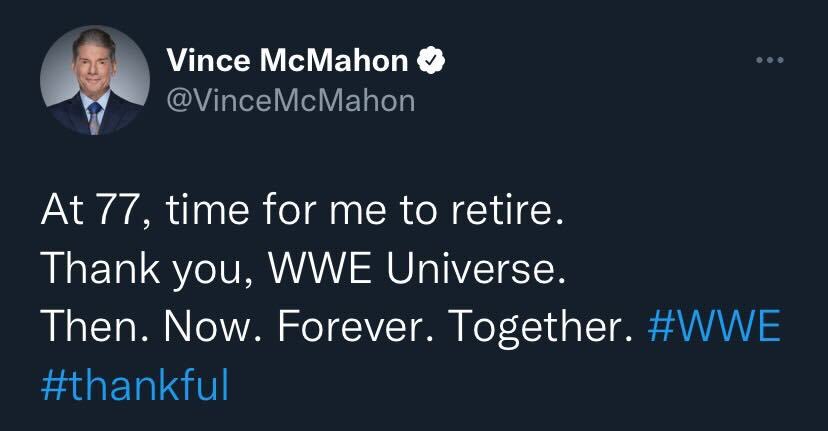Viewport: 828px width, 431px height.
Task: Click the display name Vince McMahon
Action: tap(287, 61)
